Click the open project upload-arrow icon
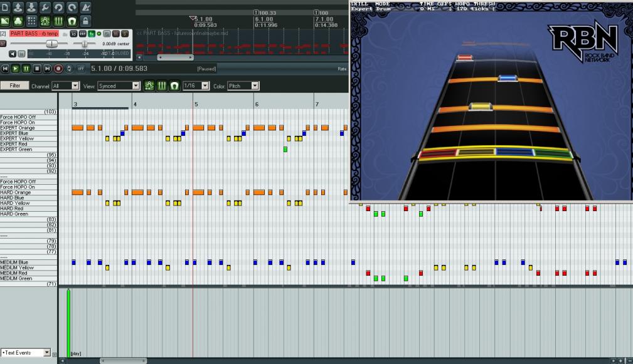This screenshot has width=633, height=364. tap(18, 7)
